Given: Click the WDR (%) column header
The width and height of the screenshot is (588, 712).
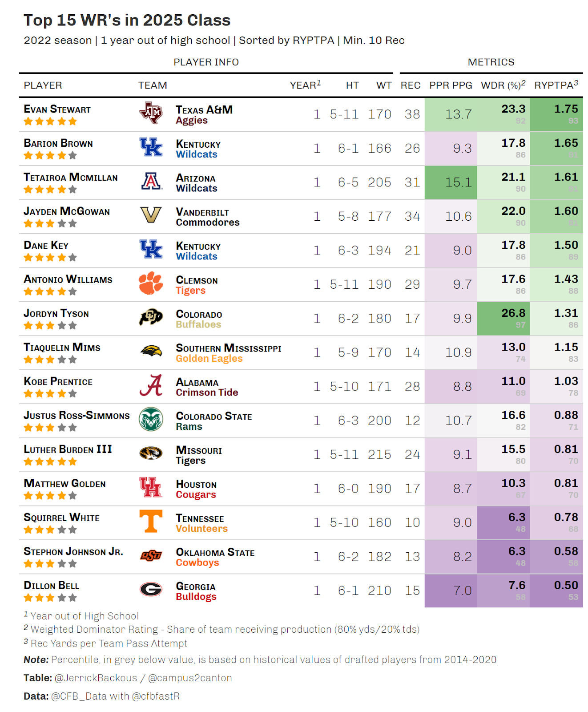Looking at the screenshot, I should [x=503, y=85].
